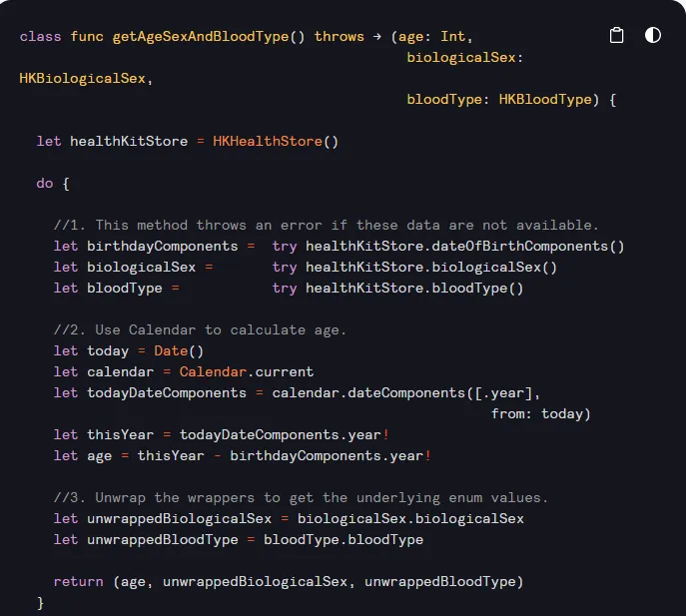Click the 'do' keyword
Screen dimensions: 686x616
coord(45,184)
